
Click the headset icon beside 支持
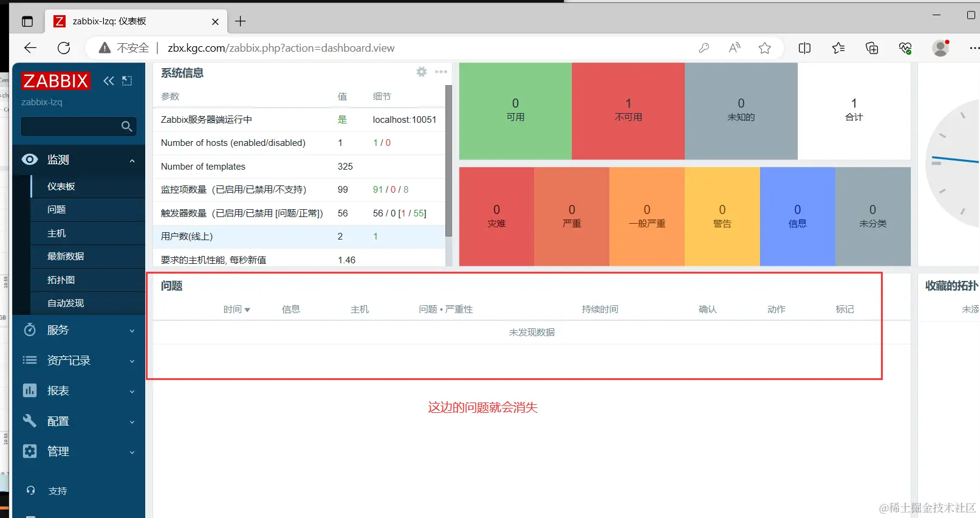click(x=31, y=491)
